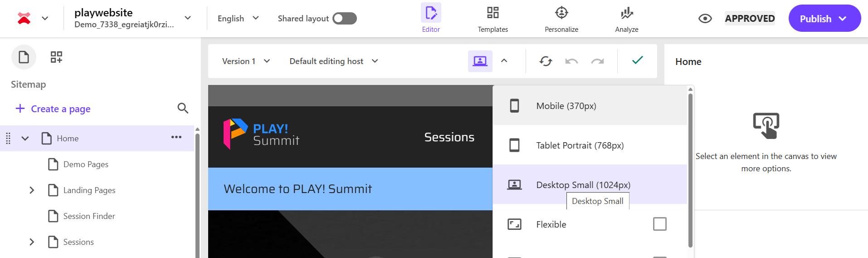Click the preview eye icon

[705, 19]
